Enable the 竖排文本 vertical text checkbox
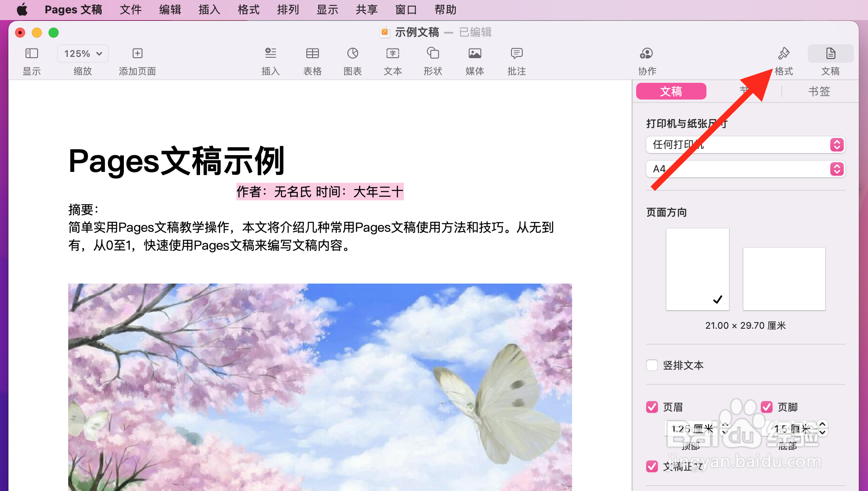Screen dimensions: 868x491 point(652,365)
